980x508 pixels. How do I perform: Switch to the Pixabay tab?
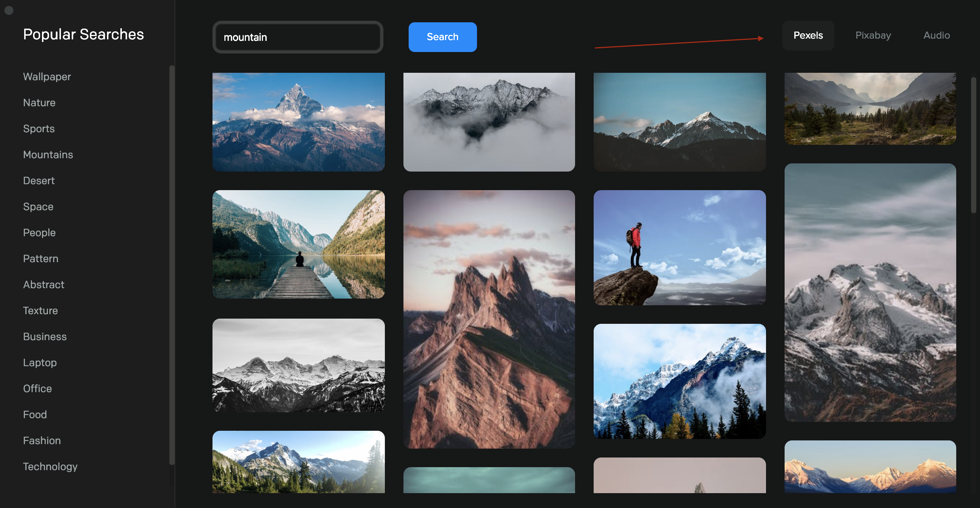pyautogui.click(x=873, y=35)
